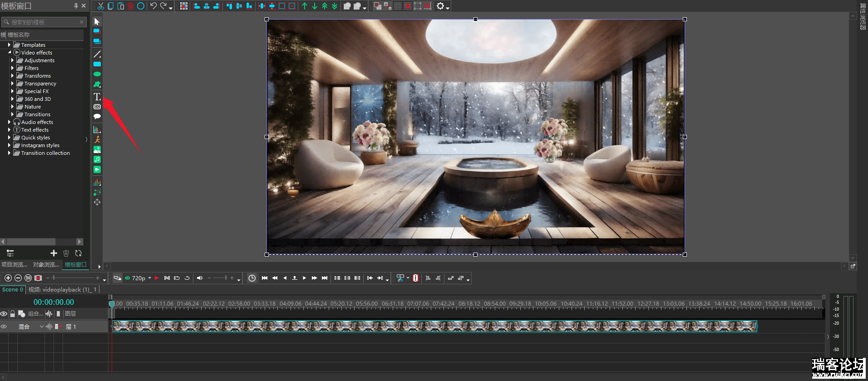Open the cutting and splitting scissors tool
The image size is (868, 381).
pos(400,278)
